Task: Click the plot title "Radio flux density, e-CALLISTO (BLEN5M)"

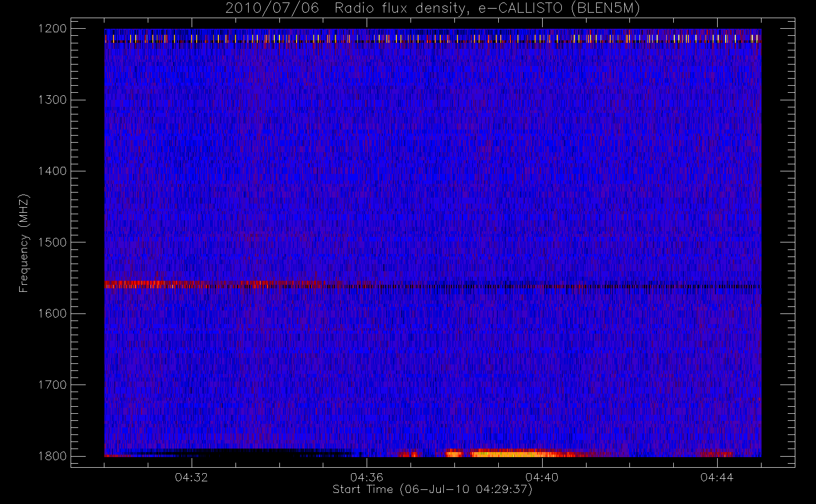Action: point(487,9)
